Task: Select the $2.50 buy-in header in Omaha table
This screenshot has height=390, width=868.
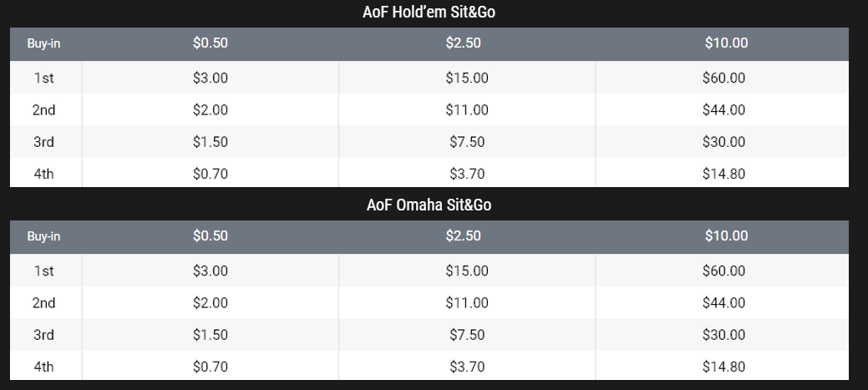Action: tap(464, 236)
